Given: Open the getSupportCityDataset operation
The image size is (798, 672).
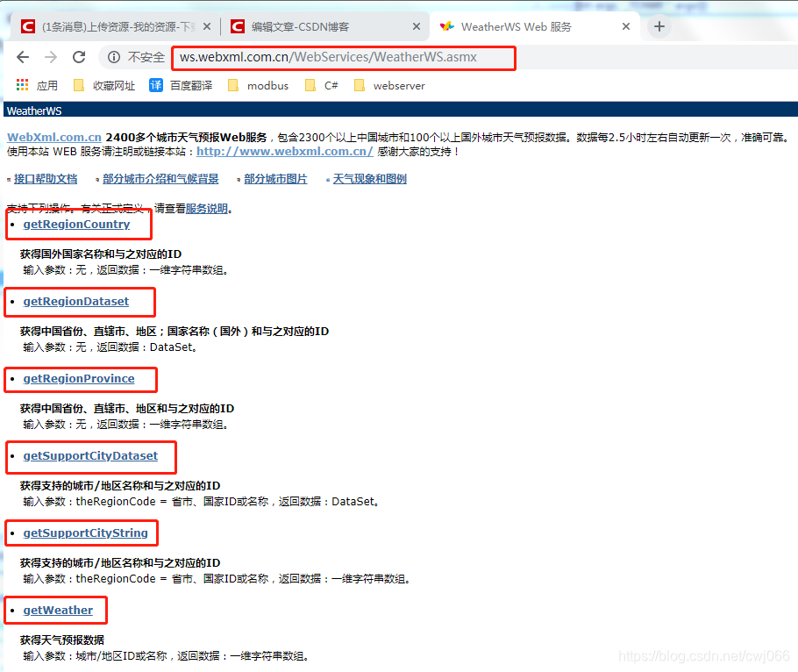Looking at the screenshot, I should point(90,456).
